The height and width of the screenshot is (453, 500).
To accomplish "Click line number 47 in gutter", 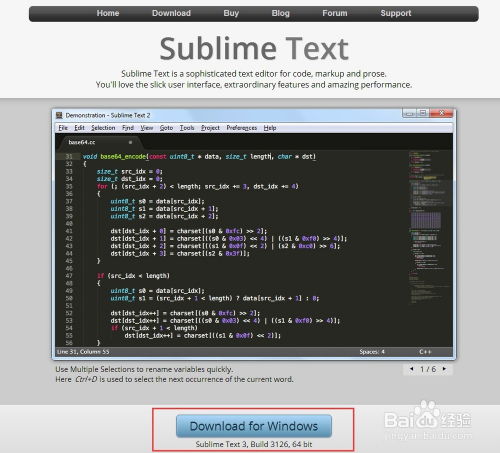I will click(69, 276).
